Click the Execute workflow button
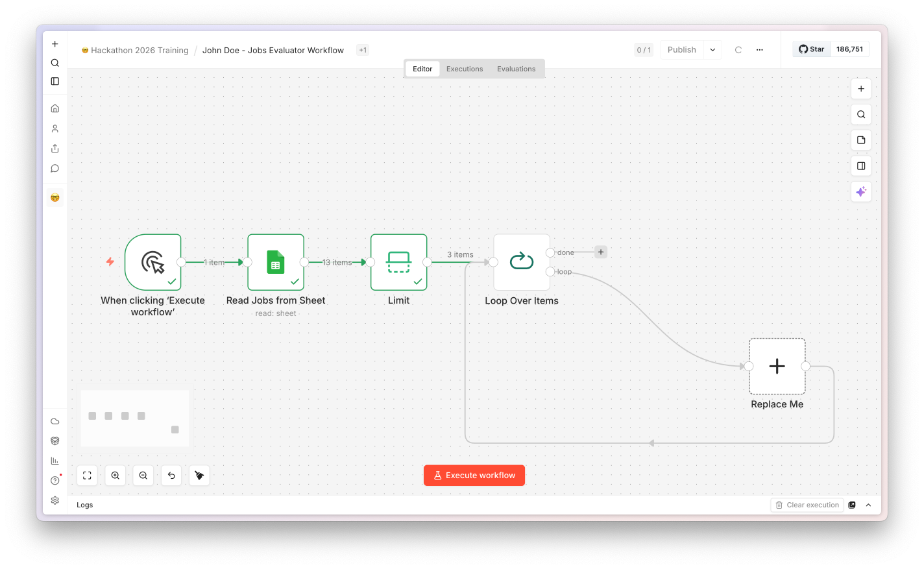The image size is (924, 569). (474, 476)
